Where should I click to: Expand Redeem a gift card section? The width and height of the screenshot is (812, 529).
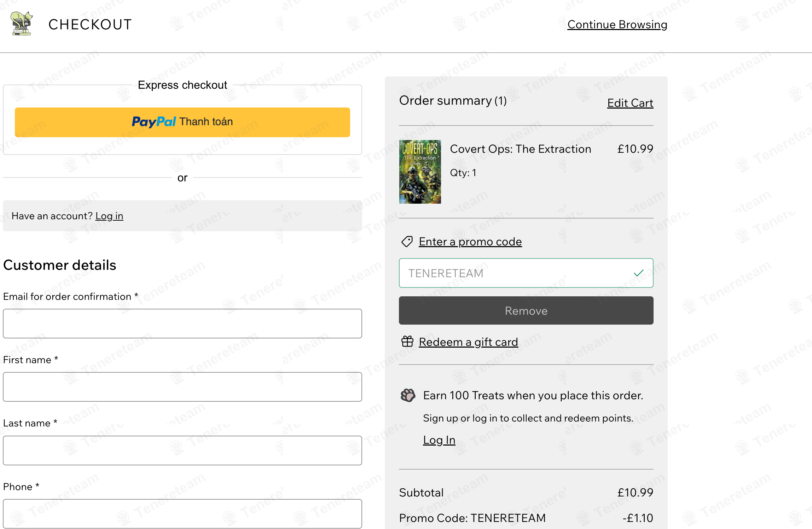pyautogui.click(x=468, y=342)
